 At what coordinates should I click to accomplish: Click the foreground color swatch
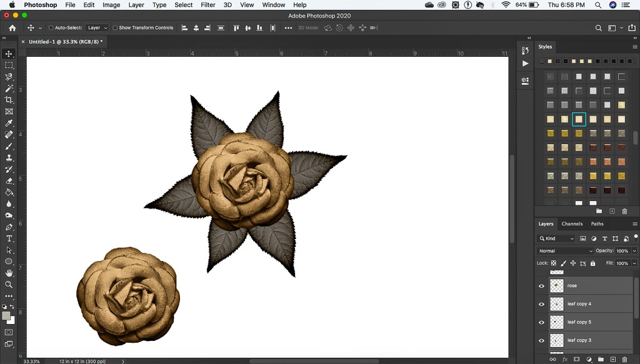tap(6, 315)
